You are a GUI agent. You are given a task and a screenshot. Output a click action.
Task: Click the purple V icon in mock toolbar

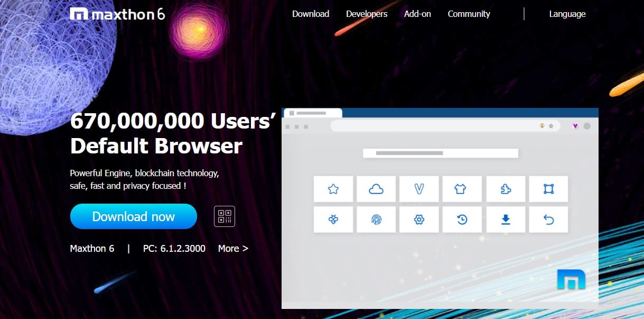pyautogui.click(x=575, y=126)
